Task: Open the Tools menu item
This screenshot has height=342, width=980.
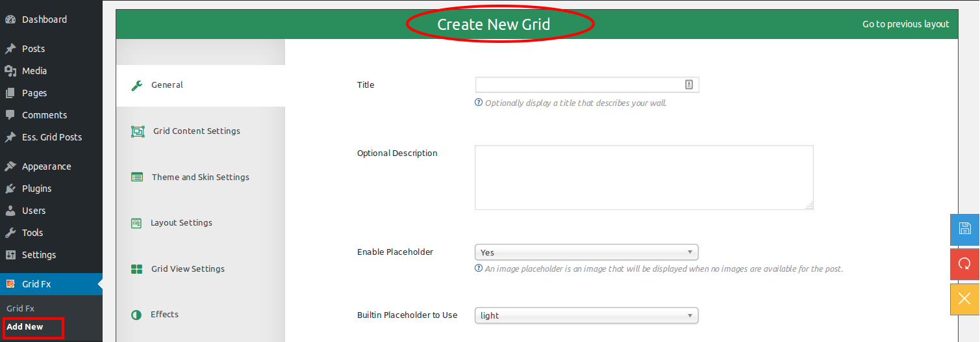Action: coord(51,233)
